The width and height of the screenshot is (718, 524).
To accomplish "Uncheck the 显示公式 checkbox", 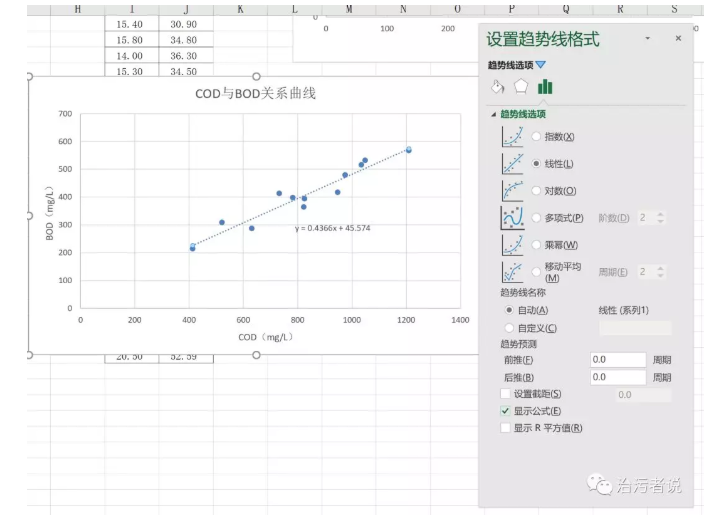I will tap(506, 411).
